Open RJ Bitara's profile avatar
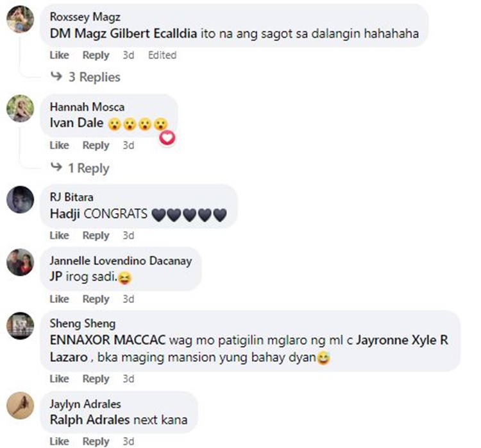The height and width of the screenshot is (448, 481). pos(21,199)
